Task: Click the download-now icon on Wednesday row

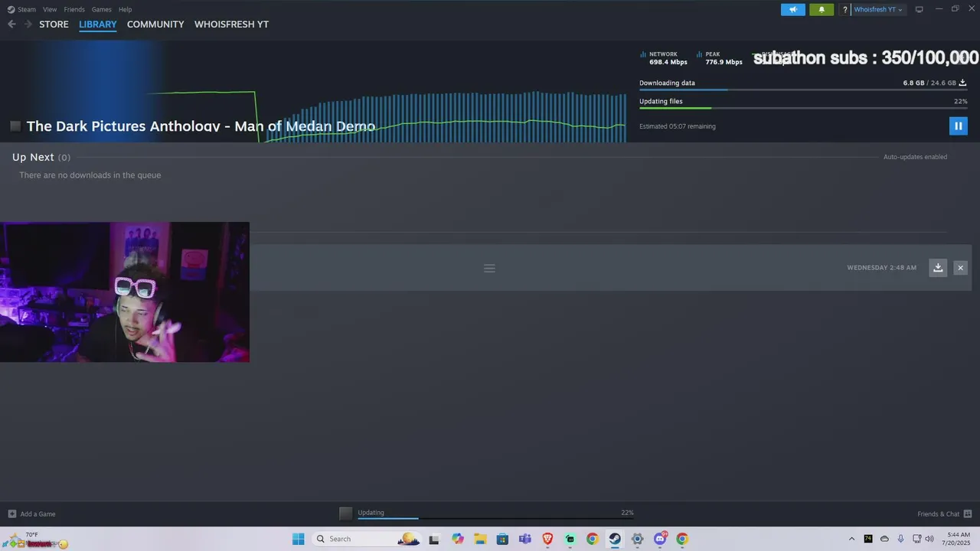Action: [x=938, y=268]
